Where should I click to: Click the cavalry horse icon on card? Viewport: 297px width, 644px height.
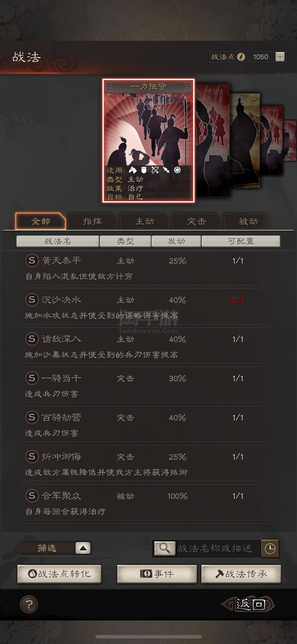click(133, 170)
